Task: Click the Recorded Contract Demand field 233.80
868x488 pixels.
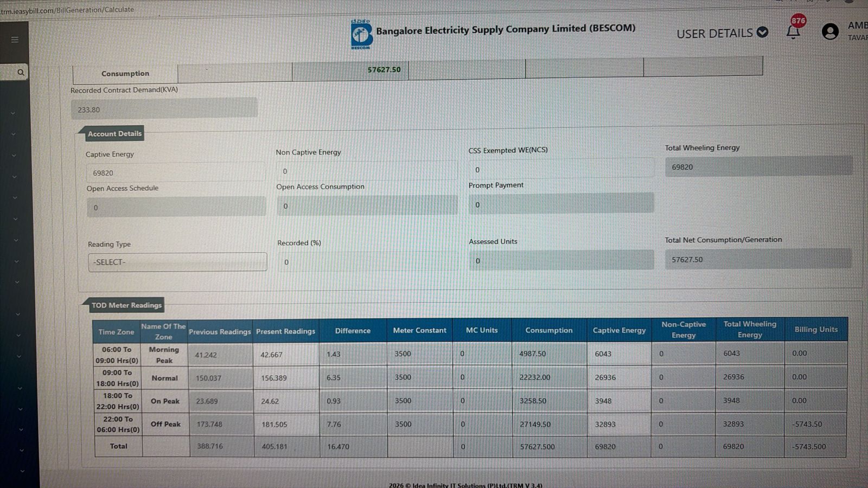Action: pyautogui.click(x=164, y=108)
